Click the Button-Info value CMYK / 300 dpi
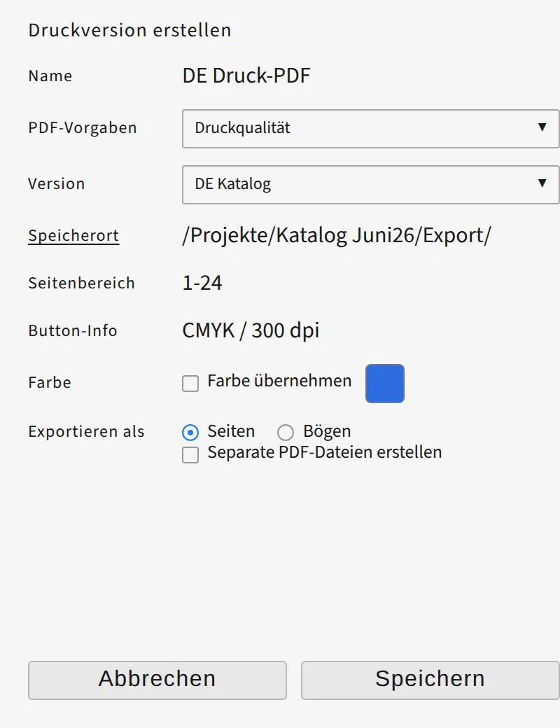The width and height of the screenshot is (560, 728). [x=251, y=330]
